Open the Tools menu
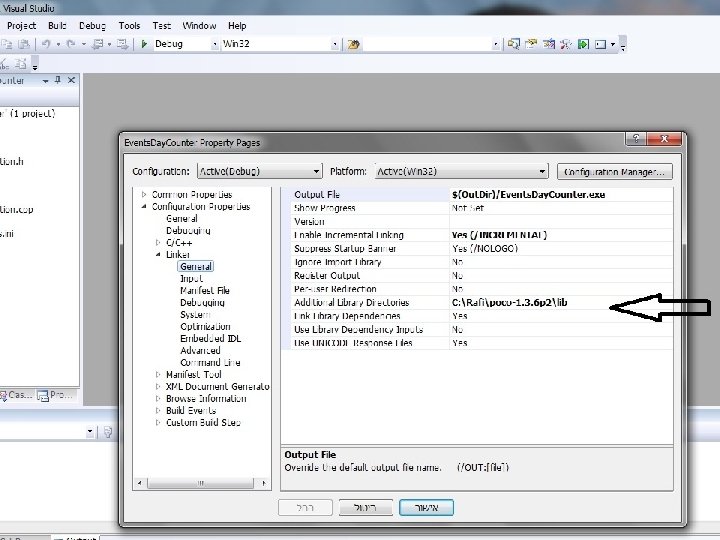 (129, 26)
